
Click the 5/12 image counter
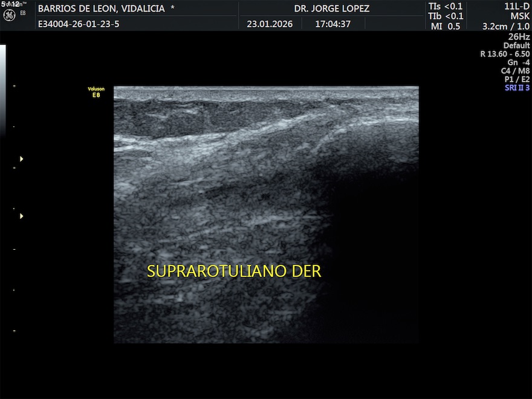(10, 4)
